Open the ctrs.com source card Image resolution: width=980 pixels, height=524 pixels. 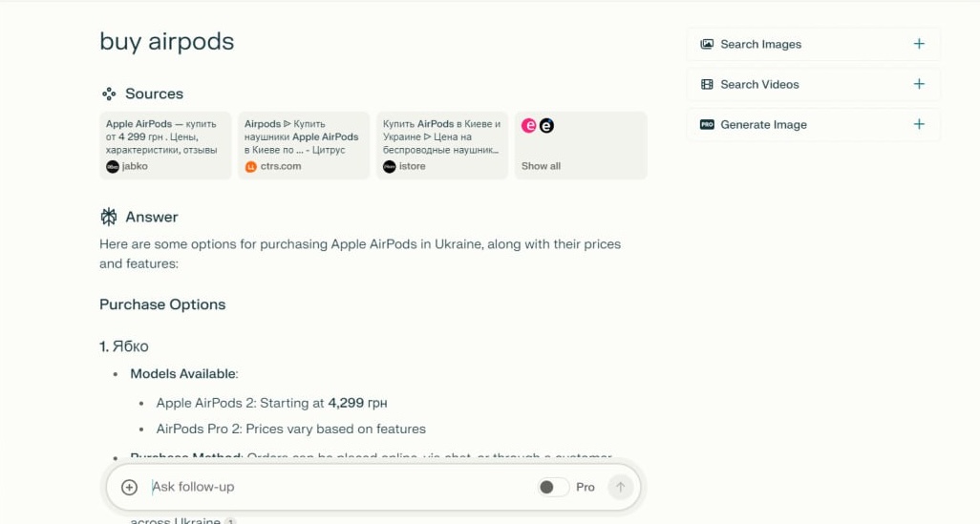coord(304,145)
